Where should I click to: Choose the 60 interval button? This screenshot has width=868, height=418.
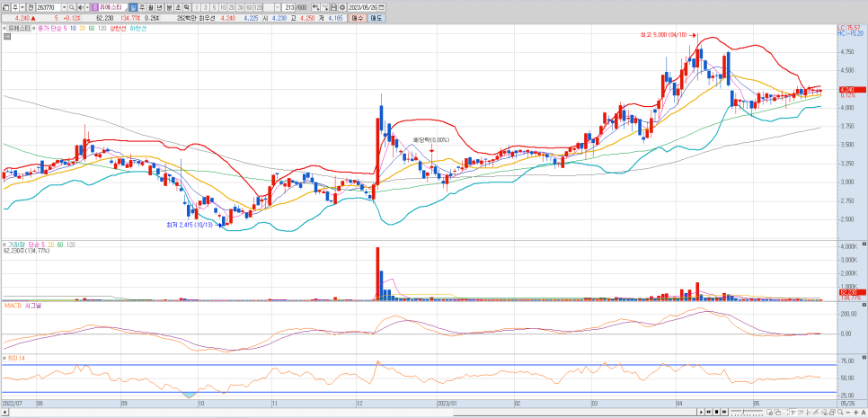(x=249, y=7)
